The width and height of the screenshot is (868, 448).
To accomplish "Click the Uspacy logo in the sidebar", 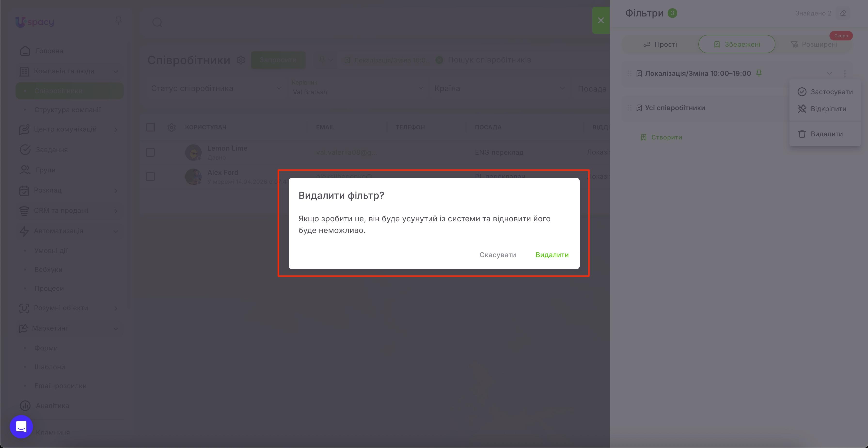I will tap(35, 22).
